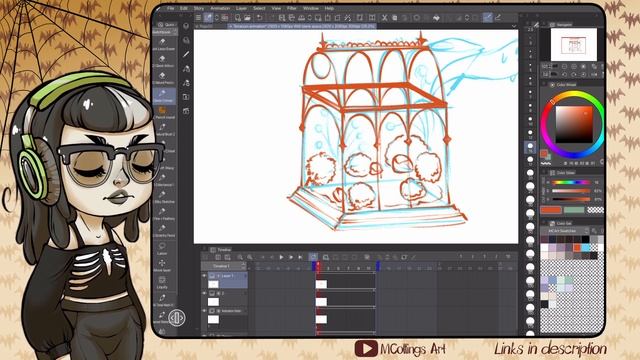The height and width of the screenshot is (360, 640).
Task: Select the orange main color swatch
Action: point(551,210)
